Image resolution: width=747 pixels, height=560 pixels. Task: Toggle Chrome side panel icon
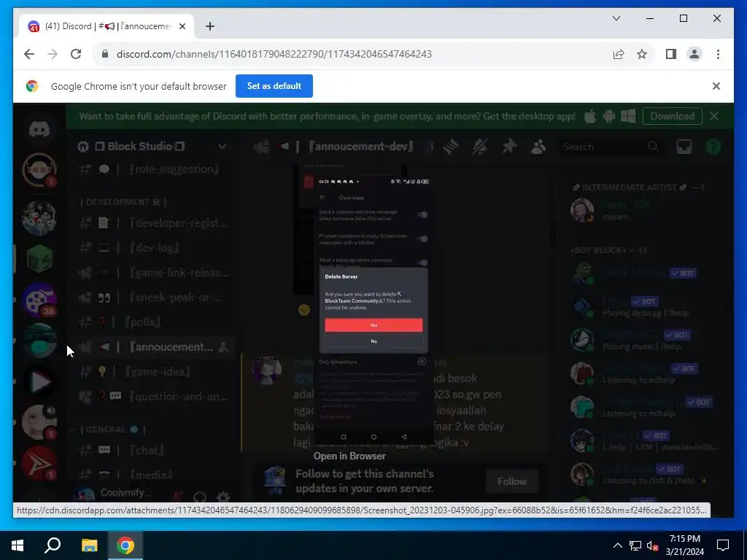[x=671, y=54]
